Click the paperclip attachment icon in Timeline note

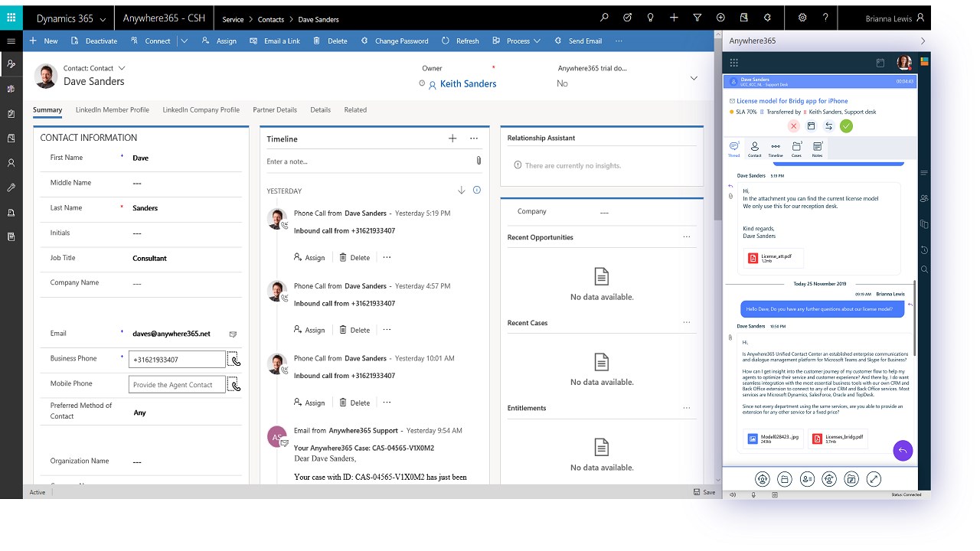pos(479,161)
